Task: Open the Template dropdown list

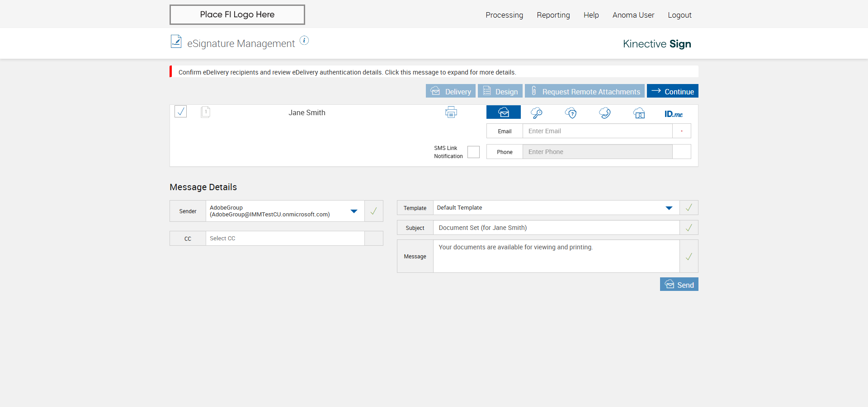Action: (x=669, y=208)
